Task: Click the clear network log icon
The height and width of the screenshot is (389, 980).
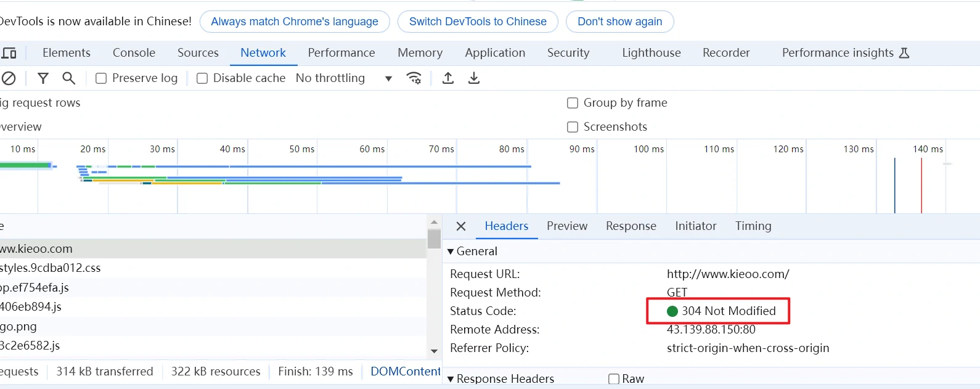Action: (x=9, y=78)
